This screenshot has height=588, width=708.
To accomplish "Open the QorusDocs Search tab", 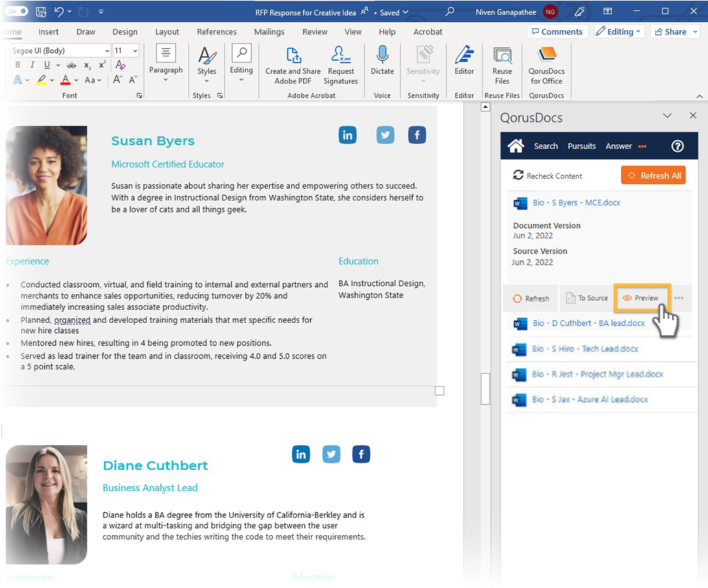I will click(x=545, y=146).
